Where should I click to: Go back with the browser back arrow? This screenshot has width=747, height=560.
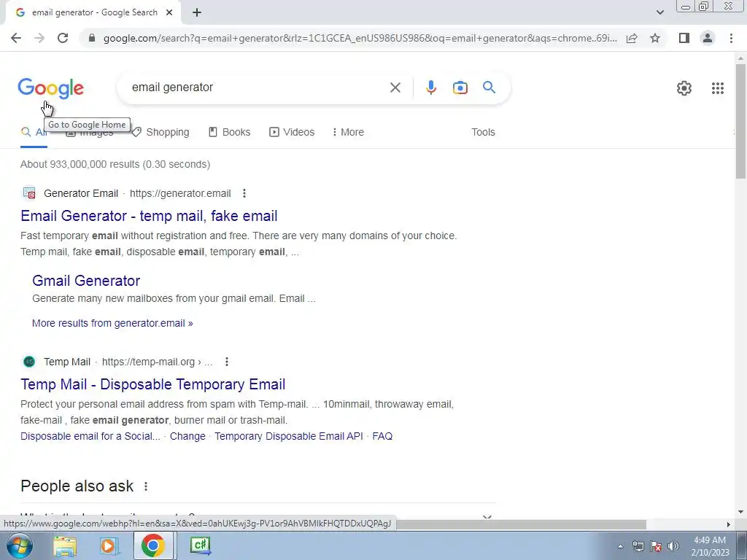coord(16,38)
